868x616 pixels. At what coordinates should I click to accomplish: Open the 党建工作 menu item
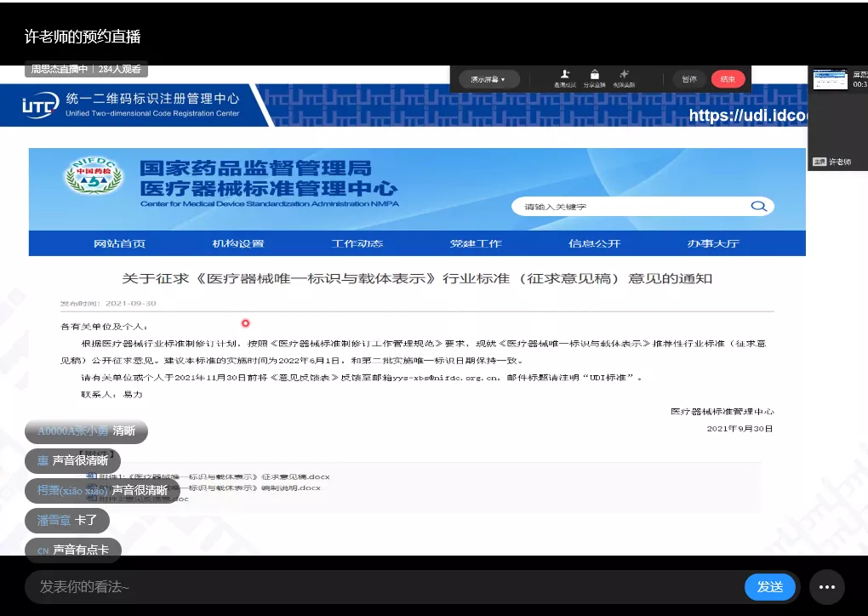pos(476,243)
